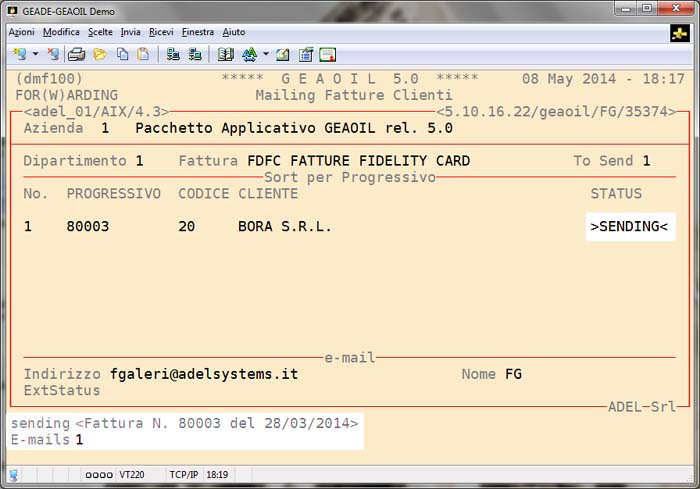Click the new connection toolbar icon
The height and width of the screenshot is (489, 700).
[19, 54]
